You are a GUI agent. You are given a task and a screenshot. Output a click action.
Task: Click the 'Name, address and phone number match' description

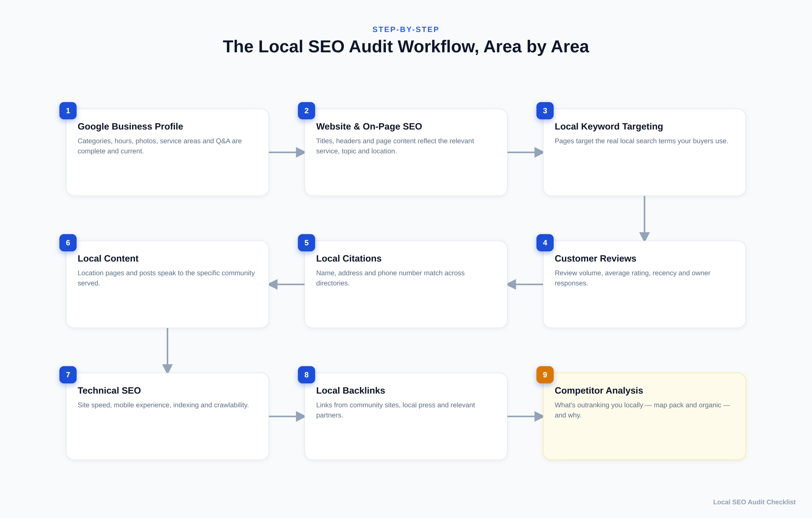(x=390, y=278)
